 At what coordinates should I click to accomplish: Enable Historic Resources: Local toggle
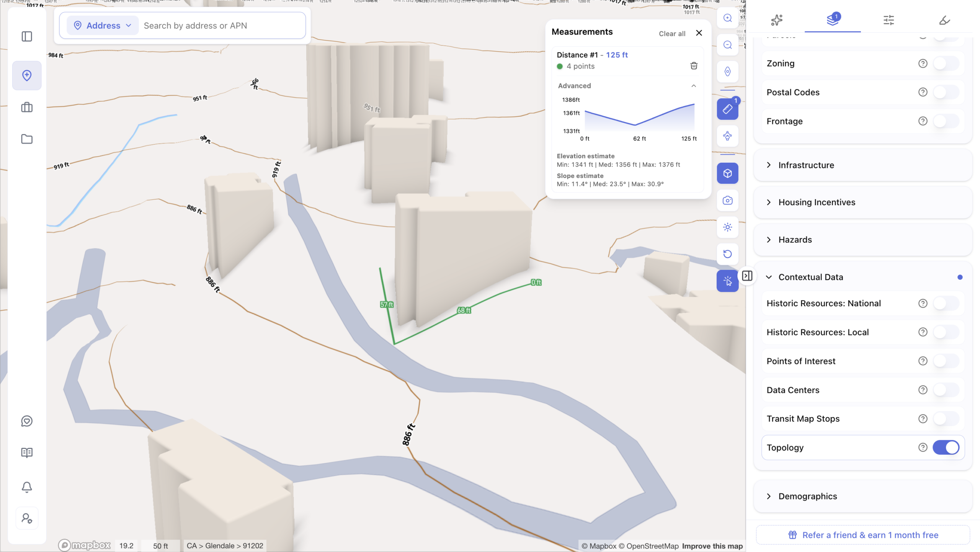coord(946,332)
